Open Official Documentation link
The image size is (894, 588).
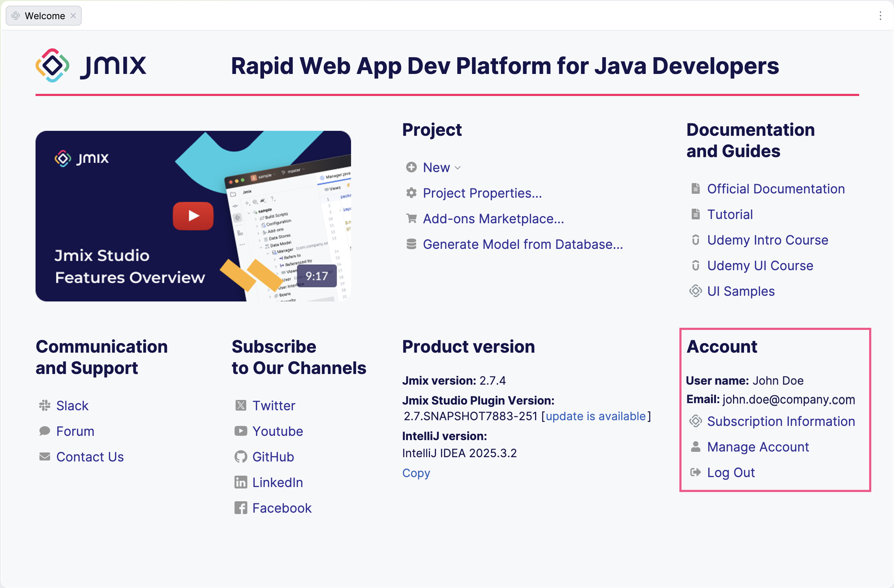tap(776, 189)
